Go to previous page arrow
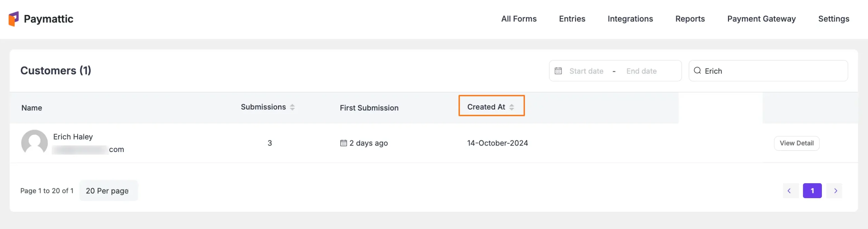 point(789,191)
